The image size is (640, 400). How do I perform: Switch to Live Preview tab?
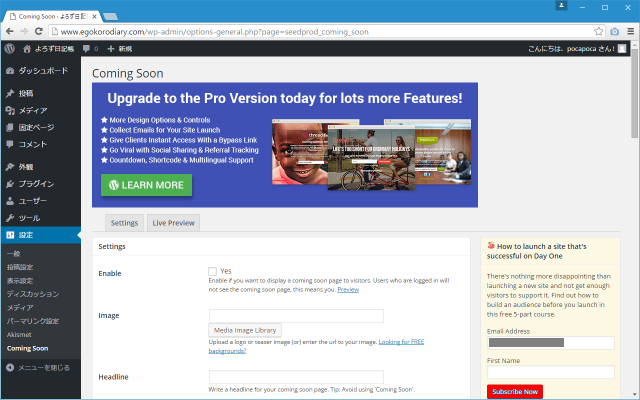(173, 223)
